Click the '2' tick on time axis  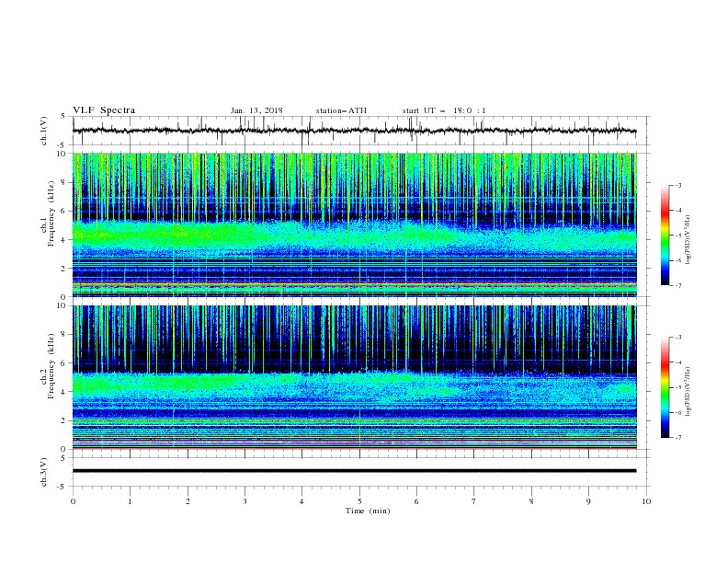tap(188, 501)
